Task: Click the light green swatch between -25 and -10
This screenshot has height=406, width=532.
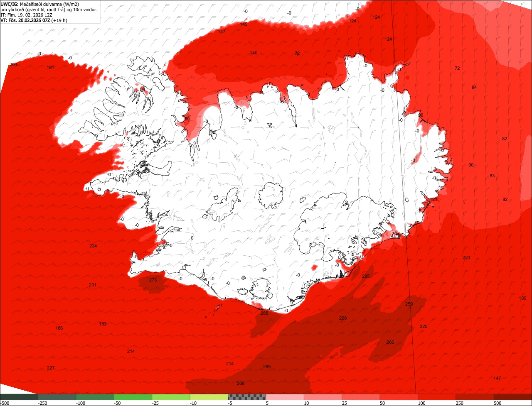Action: click(x=171, y=397)
